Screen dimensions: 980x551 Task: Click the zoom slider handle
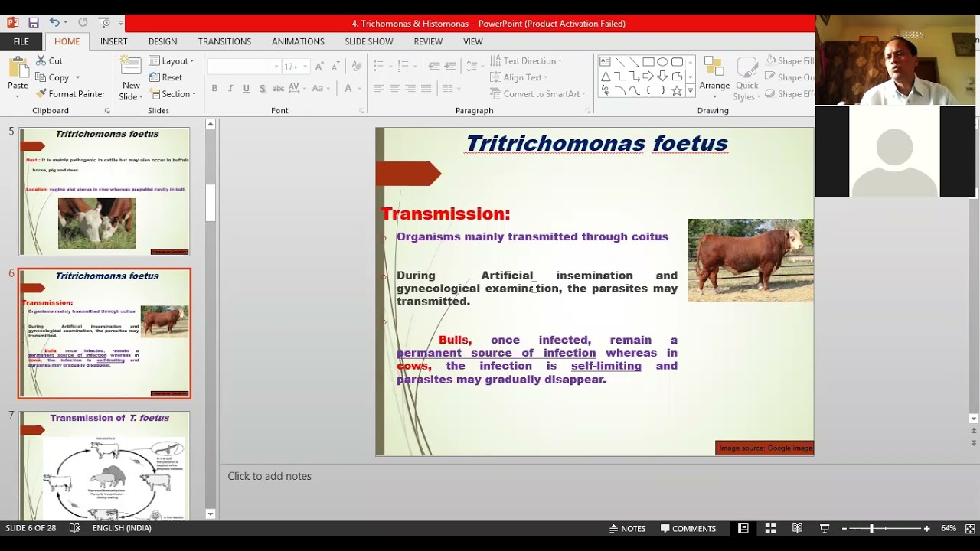[871, 528]
